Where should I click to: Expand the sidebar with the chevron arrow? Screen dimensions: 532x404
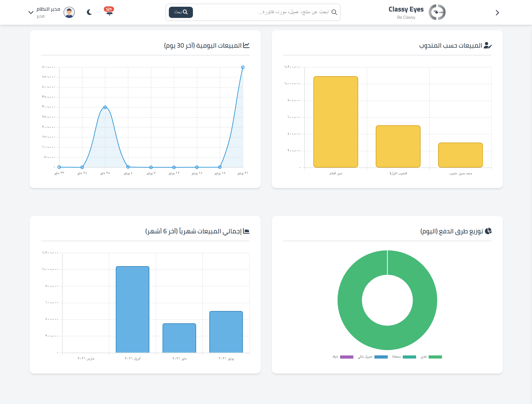(x=497, y=13)
